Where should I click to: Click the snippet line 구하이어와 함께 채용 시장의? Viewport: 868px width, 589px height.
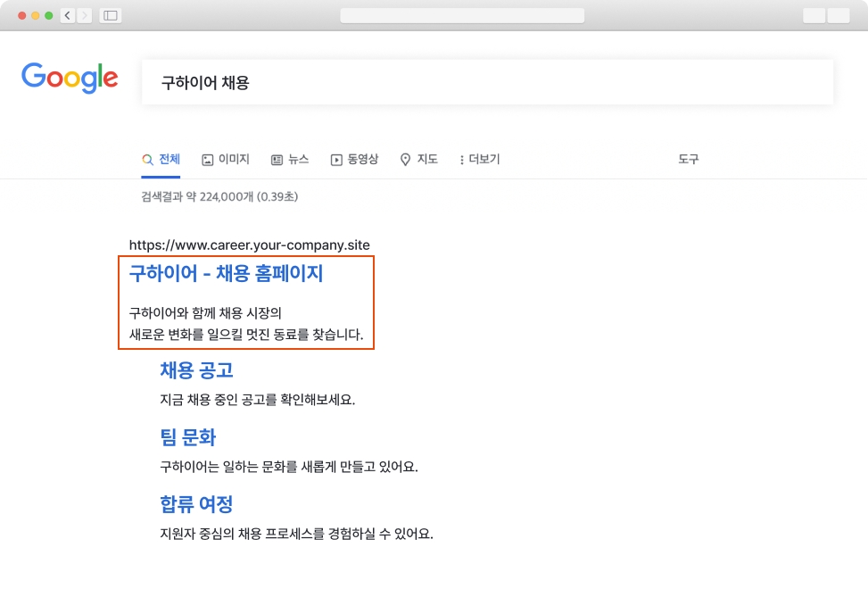(x=205, y=313)
